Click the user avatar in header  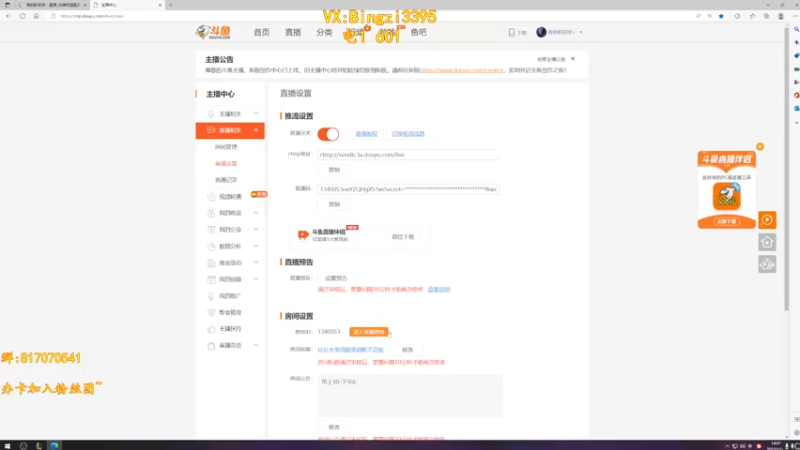click(x=541, y=32)
